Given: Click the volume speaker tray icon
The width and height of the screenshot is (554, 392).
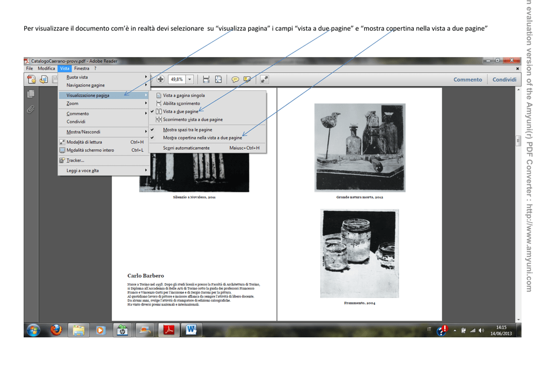Looking at the screenshot, I should click(481, 330).
